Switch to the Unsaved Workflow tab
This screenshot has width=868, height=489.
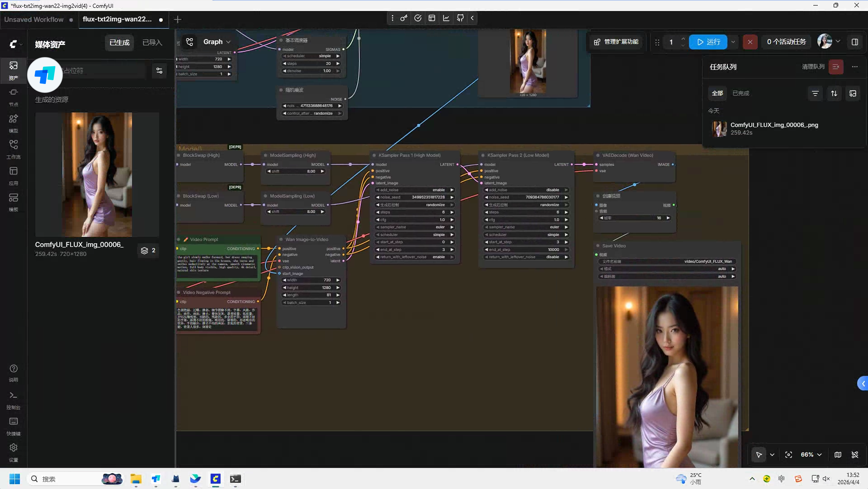(x=34, y=20)
